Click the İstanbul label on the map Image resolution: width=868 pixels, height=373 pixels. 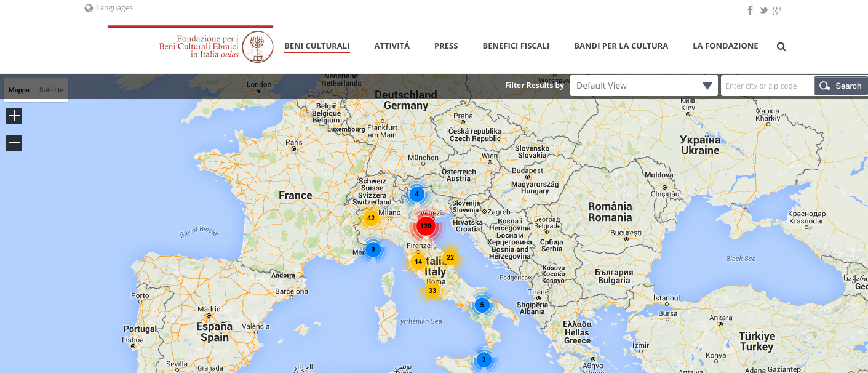(666, 298)
